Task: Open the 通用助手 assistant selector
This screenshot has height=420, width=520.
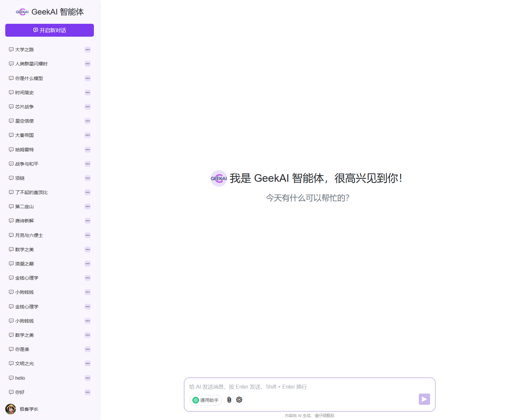Action: pos(206,400)
